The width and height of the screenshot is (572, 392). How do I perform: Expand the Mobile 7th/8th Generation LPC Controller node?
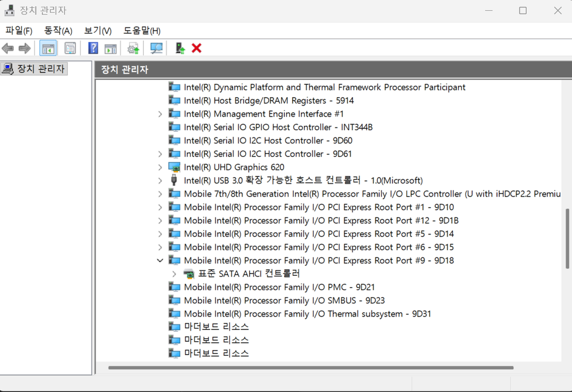coord(160,194)
